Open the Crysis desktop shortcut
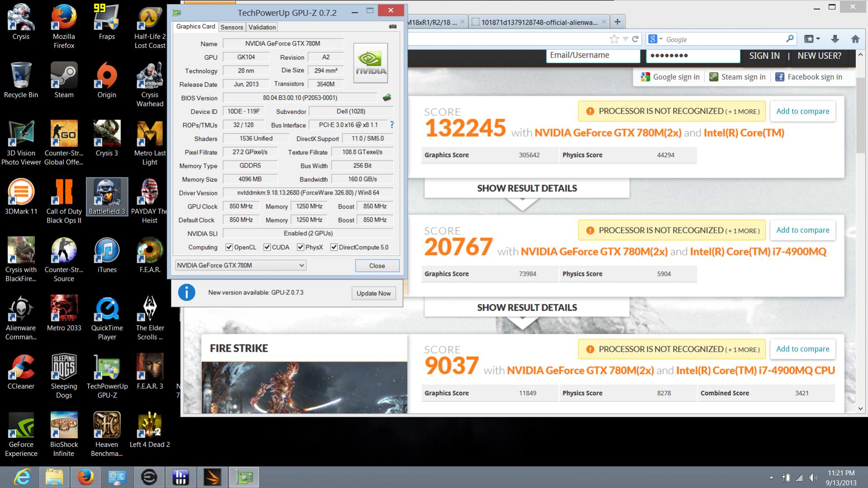The height and width of the screenshot is (488, 868). tap(21, 22)
